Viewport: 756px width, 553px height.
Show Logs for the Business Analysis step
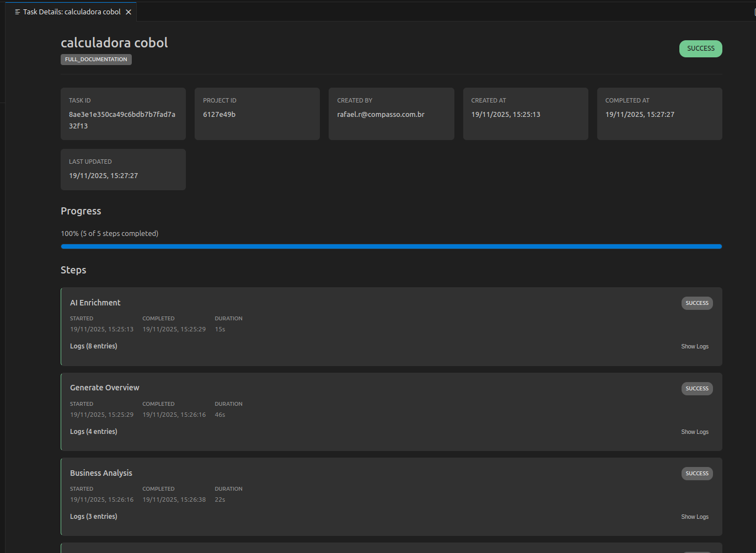click(694, 517)
